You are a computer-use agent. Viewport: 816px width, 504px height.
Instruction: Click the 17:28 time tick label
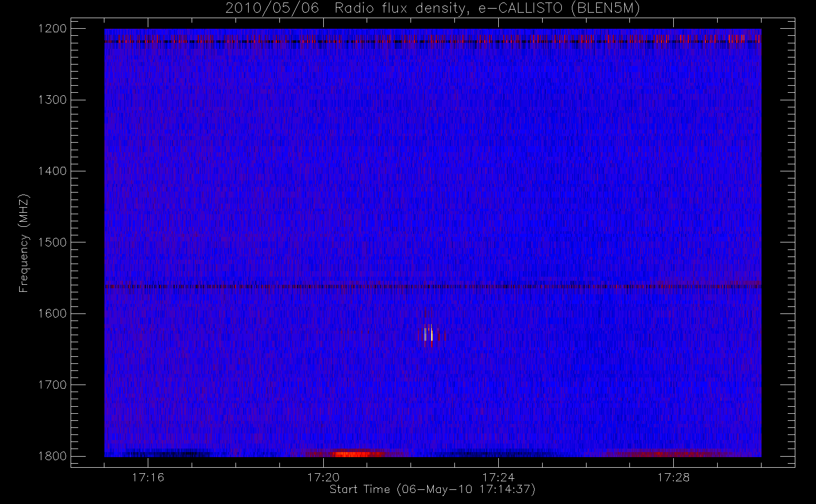point(673,477)
